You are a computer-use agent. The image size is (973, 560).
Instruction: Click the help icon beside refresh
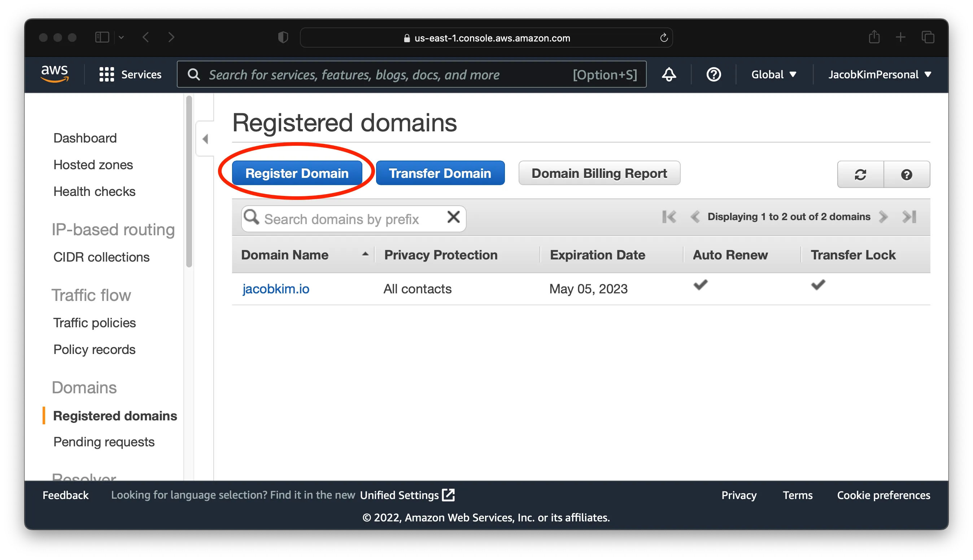click(907, 175)
